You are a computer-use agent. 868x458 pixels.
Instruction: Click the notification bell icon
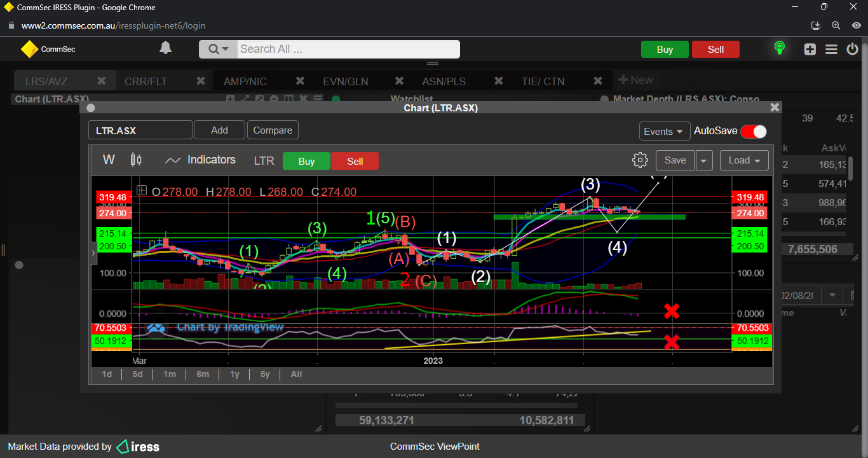165,48
